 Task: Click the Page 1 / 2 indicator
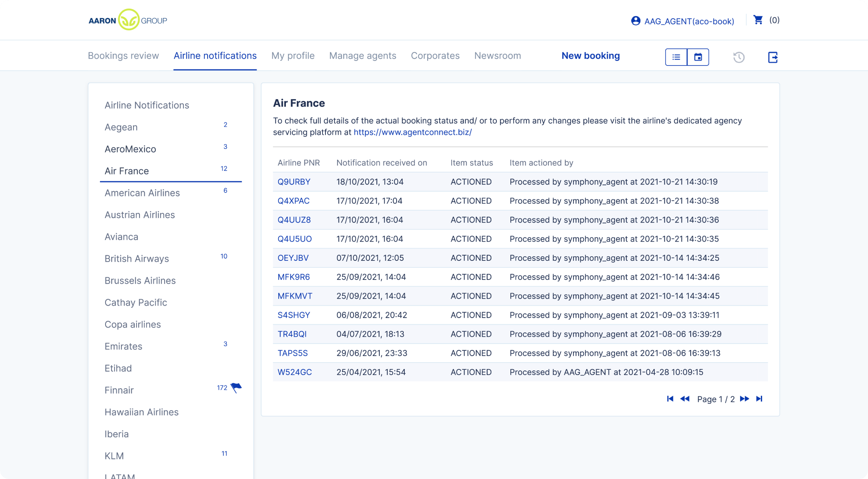(x=716, y=399)
